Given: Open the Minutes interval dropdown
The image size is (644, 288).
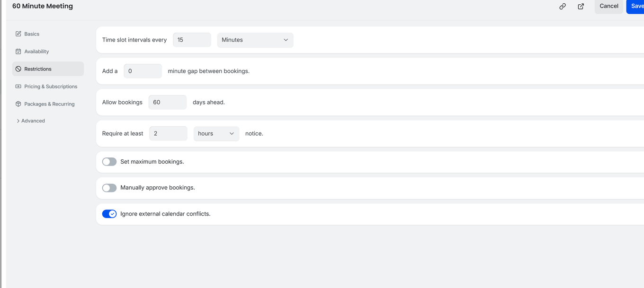Looking at the screenshot, I should (x=255, y=40).
